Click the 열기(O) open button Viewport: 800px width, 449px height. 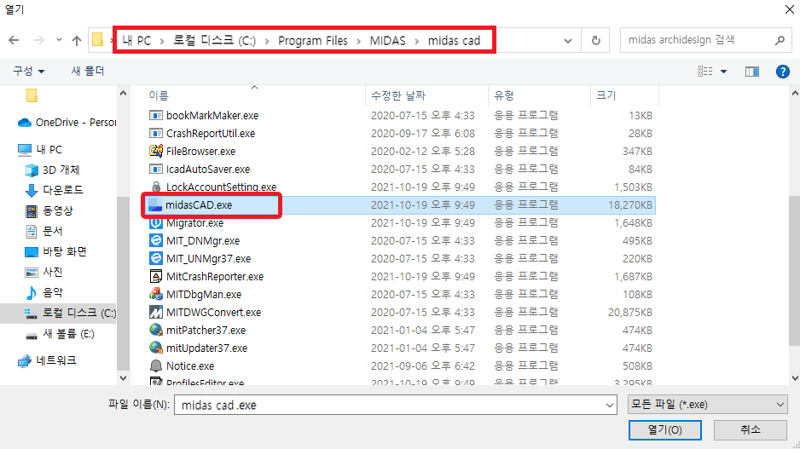pyautogui.click(x=665, y=430)
